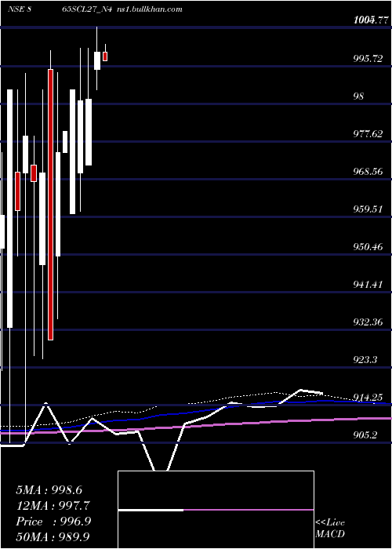Click the 941.41 price axis label
This screenshot has height=549, width=392.
click(x=368, y=284)
